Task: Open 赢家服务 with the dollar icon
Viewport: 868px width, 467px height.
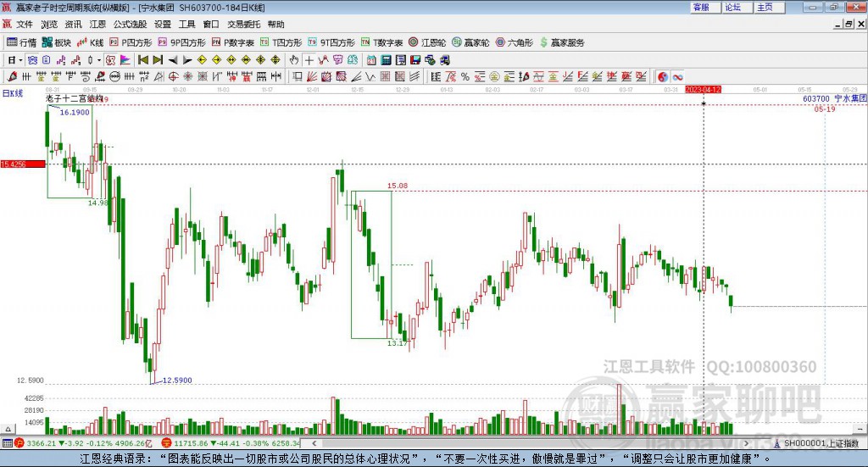Action: [562, 42]
